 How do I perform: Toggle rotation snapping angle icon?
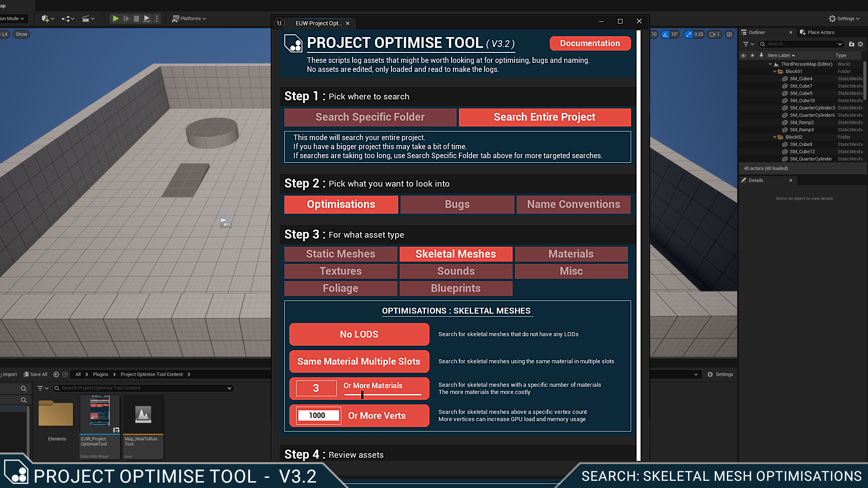[665, 34]
